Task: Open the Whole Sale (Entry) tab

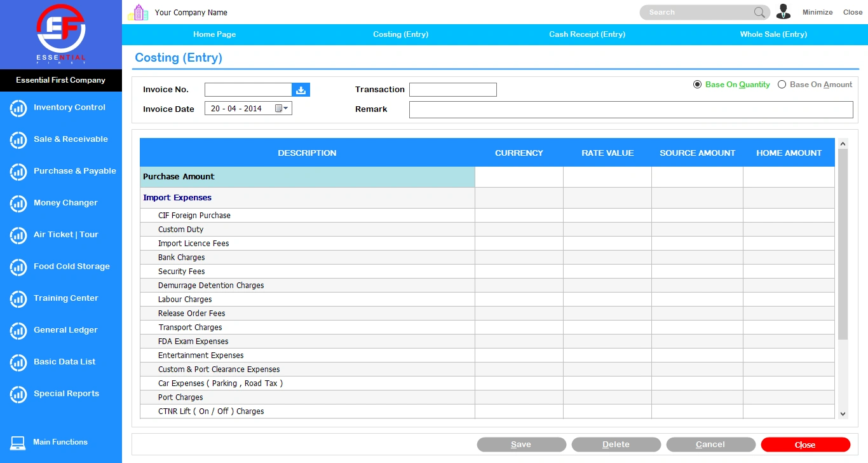Action: pos(774,34)
